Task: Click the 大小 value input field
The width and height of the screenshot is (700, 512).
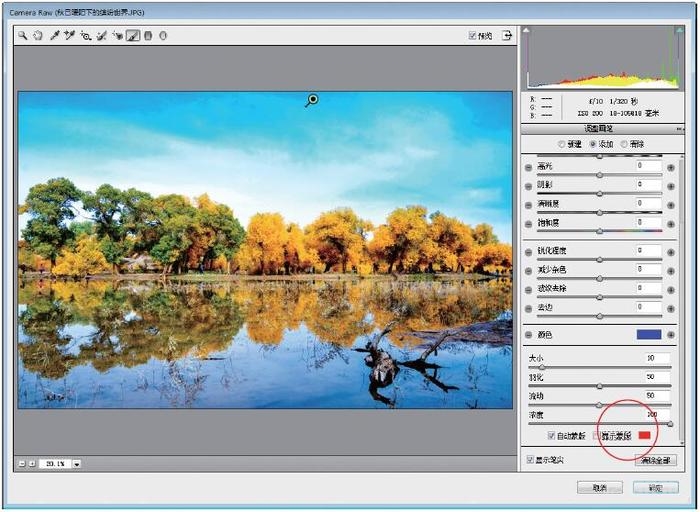Action: 658,358
